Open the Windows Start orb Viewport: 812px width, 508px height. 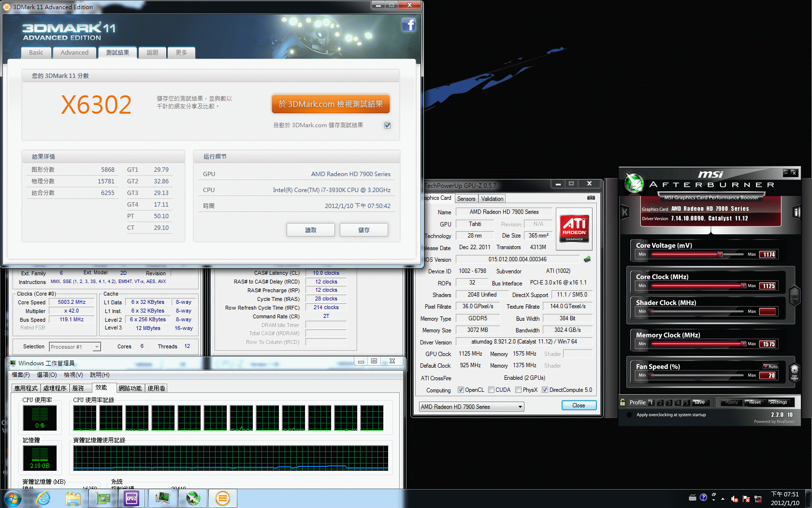coord(13,498)
